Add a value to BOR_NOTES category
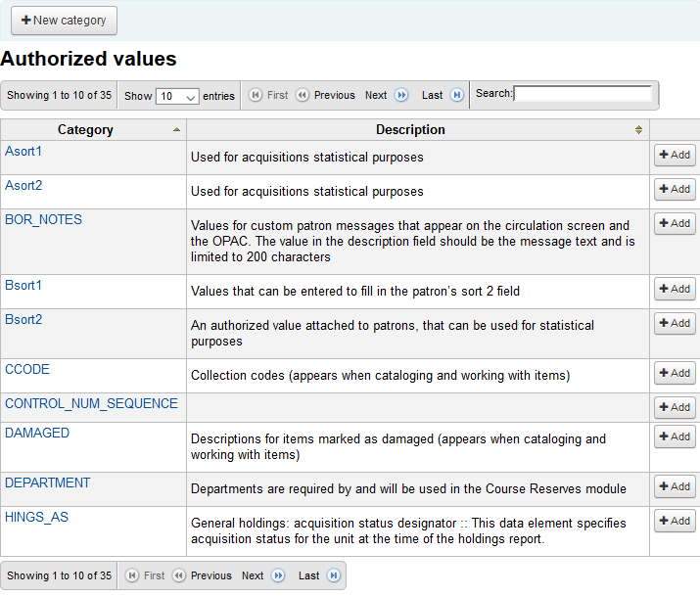This screenshot has width=700, height=597. 674,223
